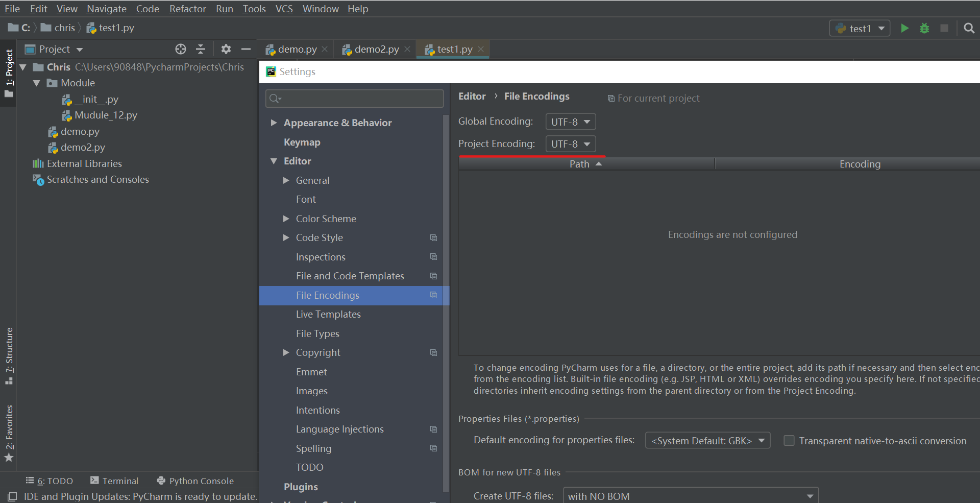The width and height of the screenshot is (980, 503).
Task: Collapse all in Project panel
Action: point(201,49)
